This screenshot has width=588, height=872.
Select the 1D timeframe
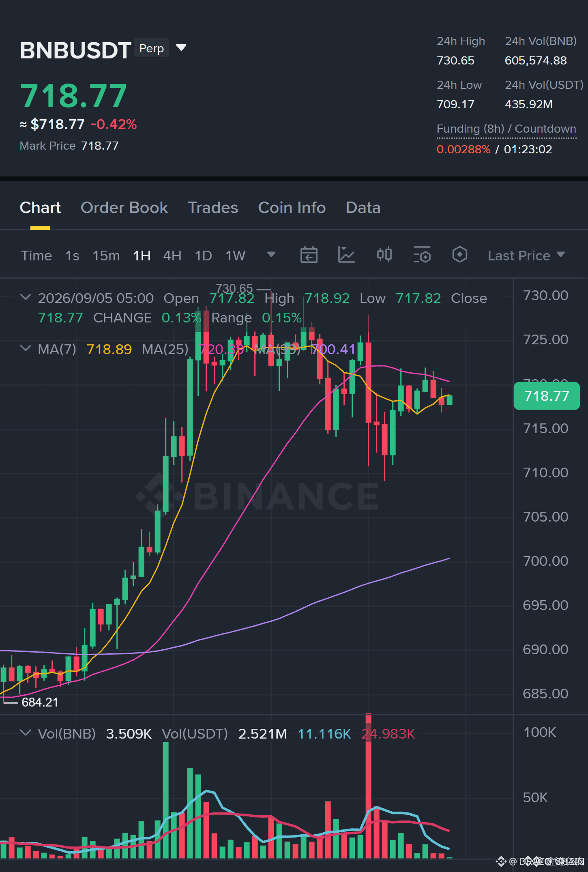coord(204,256)
